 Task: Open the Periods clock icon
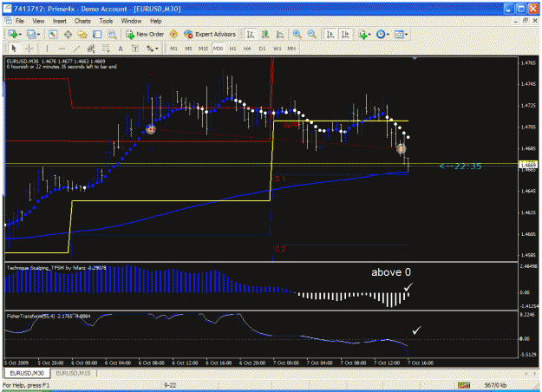click(x=381, y=34)
